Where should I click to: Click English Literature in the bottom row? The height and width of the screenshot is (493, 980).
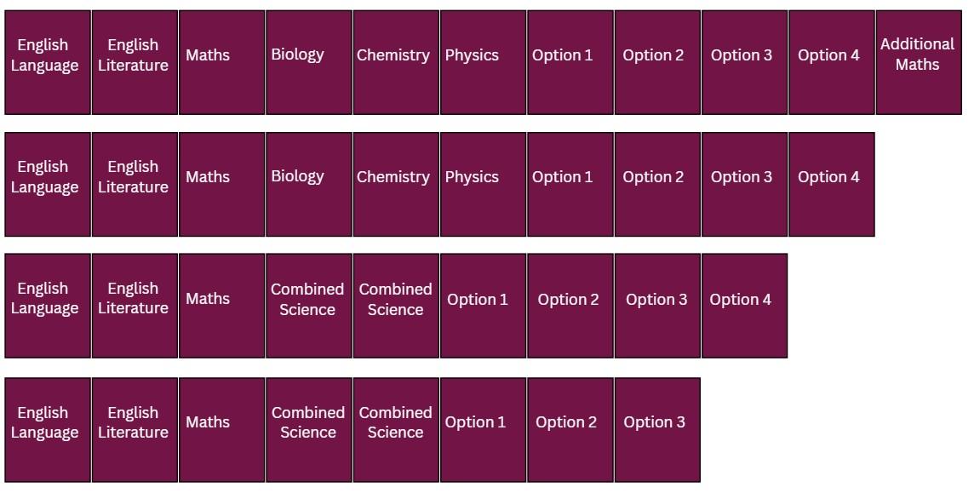pyautogui.click(x=135, y=429)
